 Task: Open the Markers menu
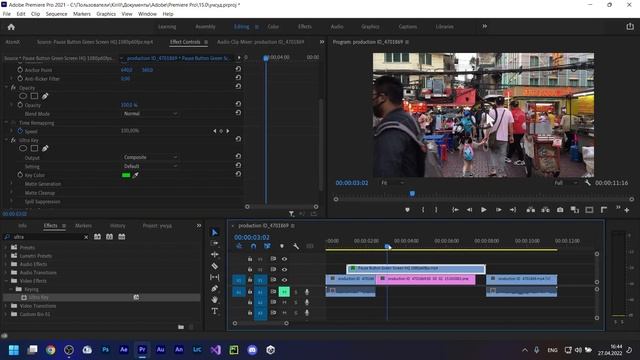pos(82,14)
